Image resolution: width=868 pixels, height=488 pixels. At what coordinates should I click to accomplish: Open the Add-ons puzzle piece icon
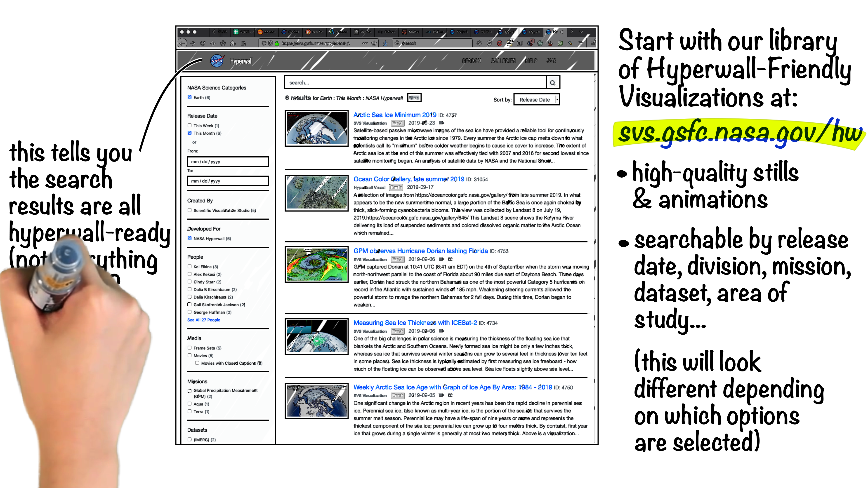pos(233,43)
